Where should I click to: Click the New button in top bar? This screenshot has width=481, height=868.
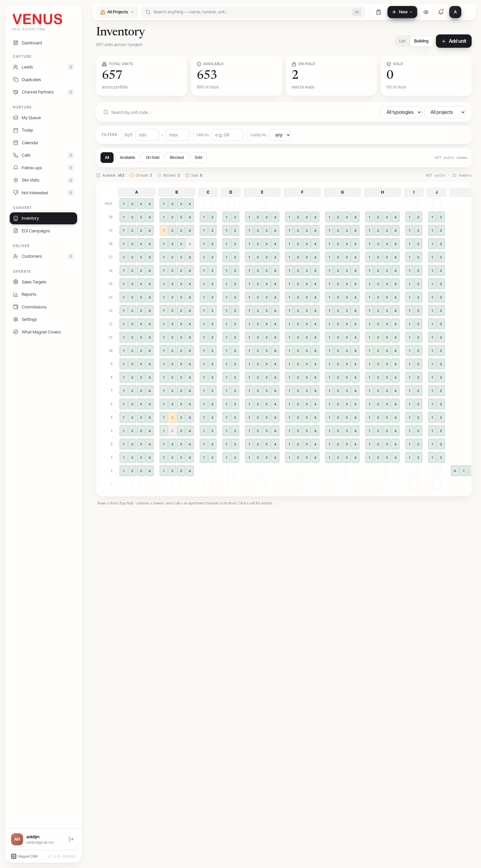coord(402,12)
